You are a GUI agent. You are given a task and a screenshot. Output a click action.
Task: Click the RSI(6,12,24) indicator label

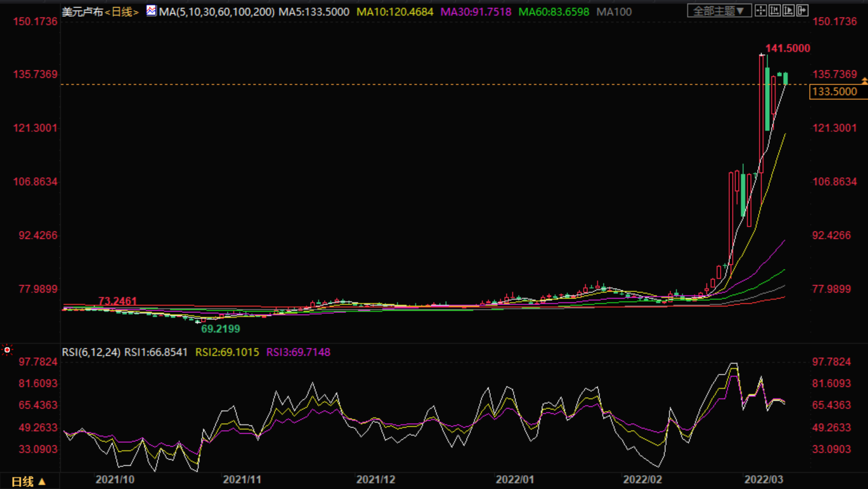tap(91, 352)
